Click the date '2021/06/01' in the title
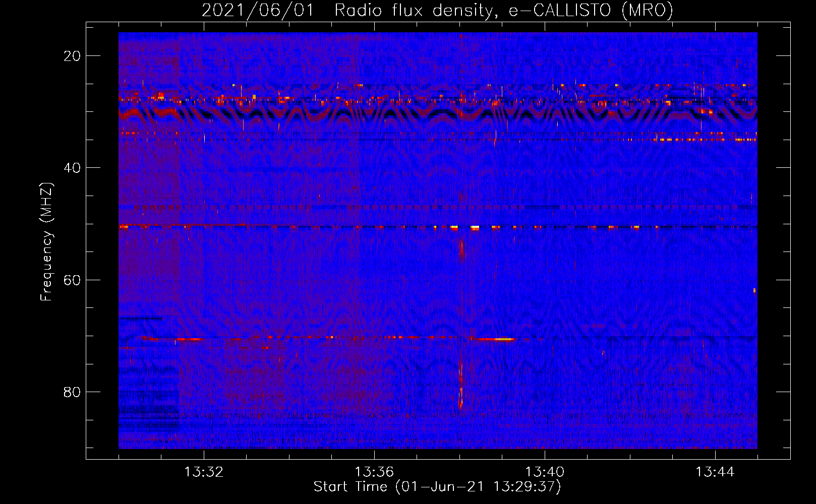The width and height of the screenshot is (816, 504). pyautogui.click(x=258, y=10)
